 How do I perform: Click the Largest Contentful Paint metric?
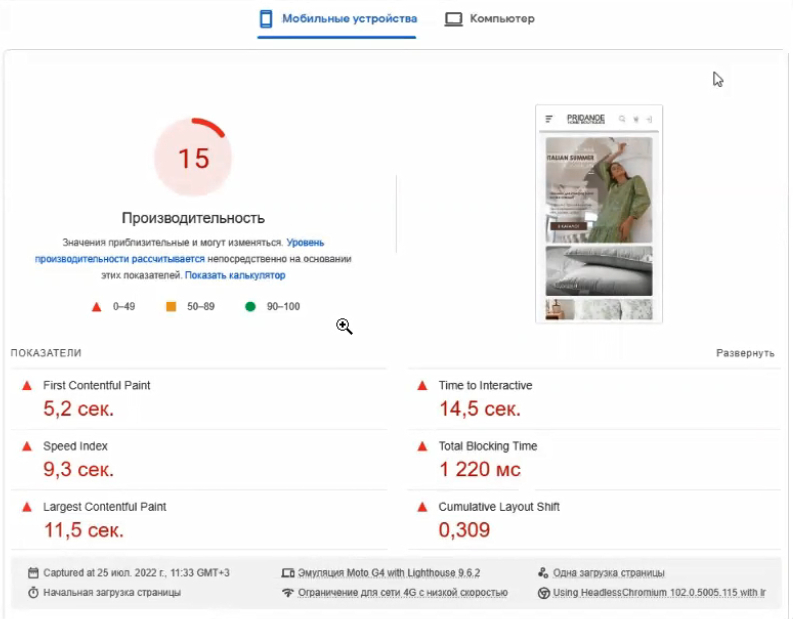104,507
